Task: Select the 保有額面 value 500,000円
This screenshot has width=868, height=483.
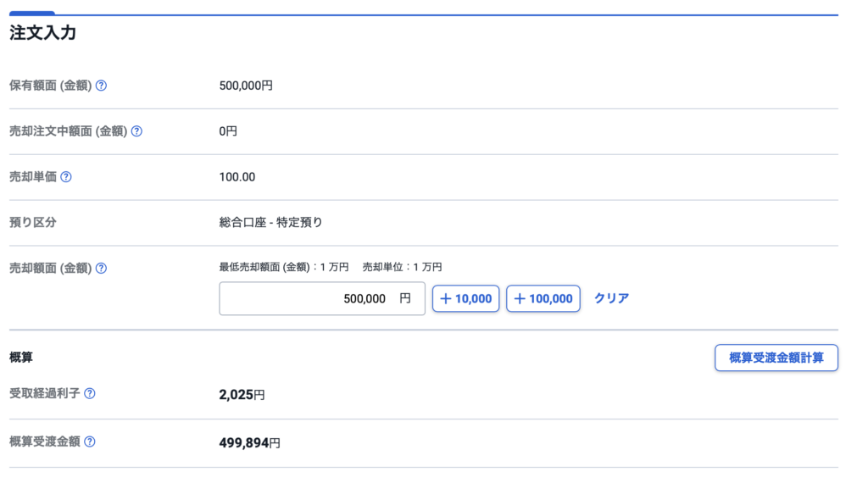Action: [x=246, y=86]
